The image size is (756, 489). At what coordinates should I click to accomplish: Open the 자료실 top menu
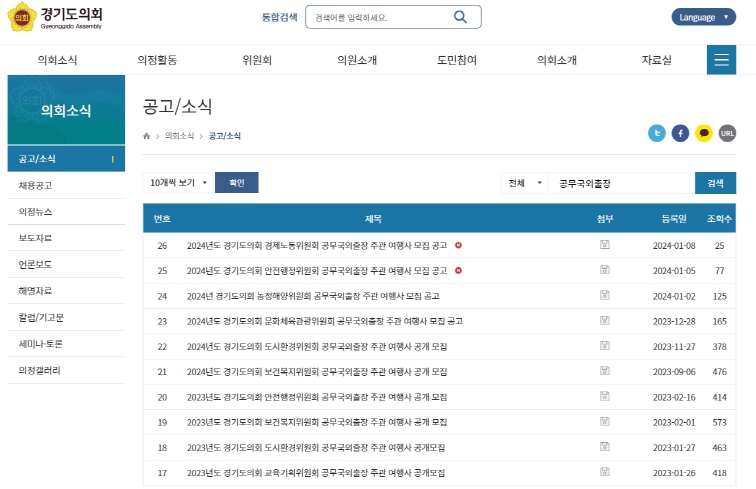click(x=656, y=60)
